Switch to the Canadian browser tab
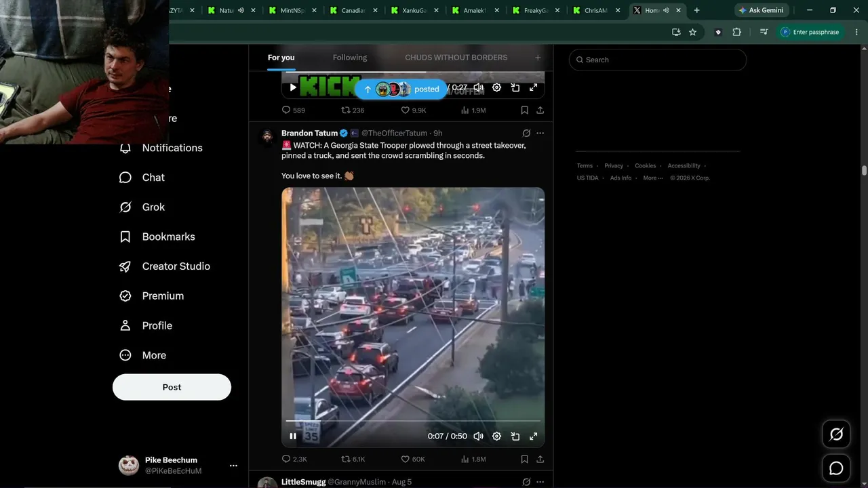Image resolution: width=868 pixels, height=488 pixels. click(353, 10)
